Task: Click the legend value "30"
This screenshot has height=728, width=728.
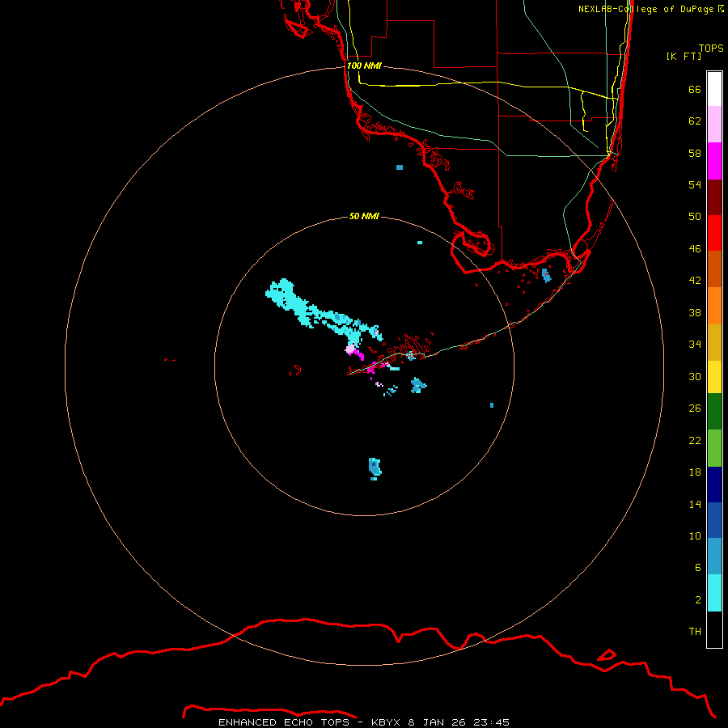Action: click(695, 376)
